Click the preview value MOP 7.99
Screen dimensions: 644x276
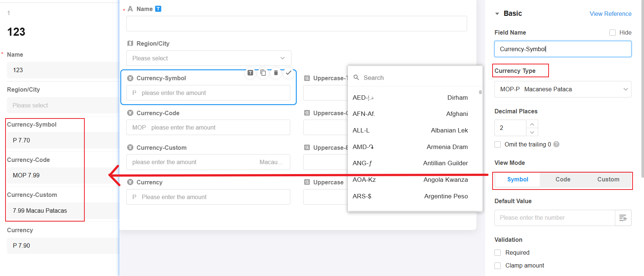pyautogui.click(x=26, y=175)
